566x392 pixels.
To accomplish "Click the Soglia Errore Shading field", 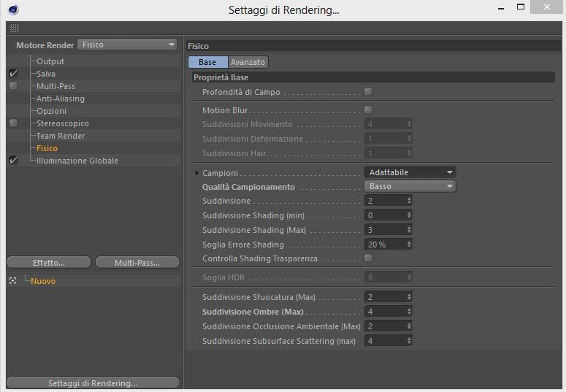I will (384, 245).
